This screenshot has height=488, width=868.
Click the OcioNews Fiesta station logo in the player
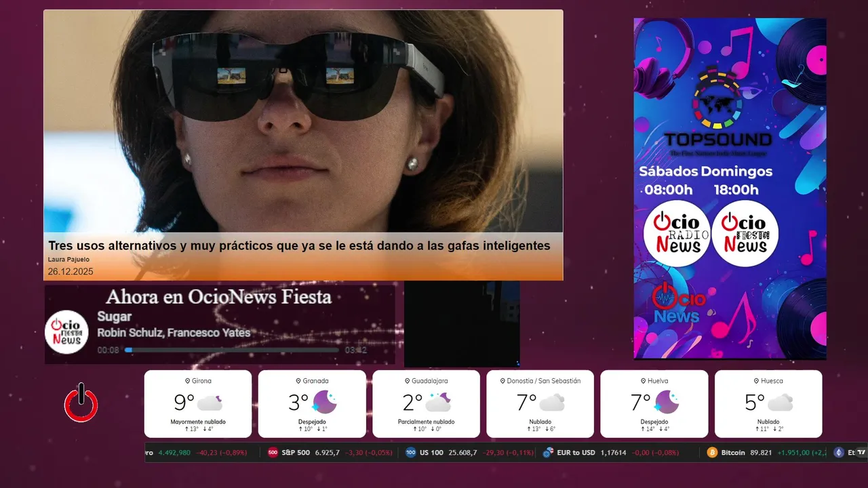tap(66, 332)
